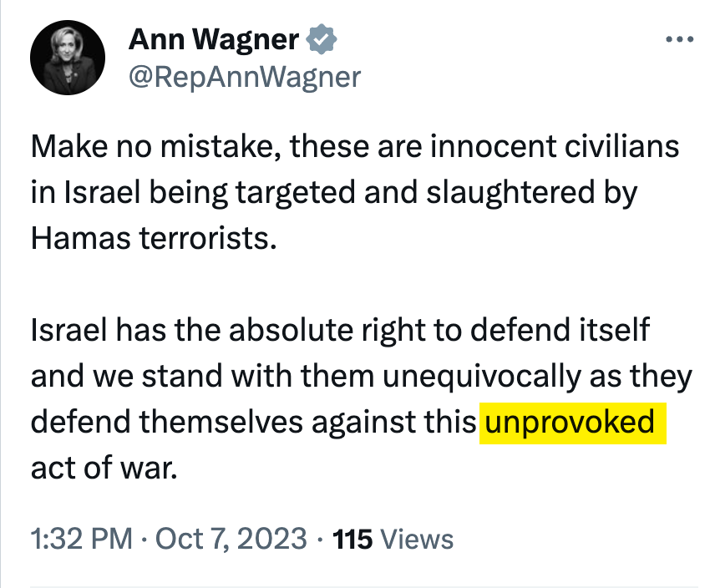Image resolution: width=715 pixels, height=588 pixels.
Task: Click the 1:32 PM timestamp
Action: tap(81, 539)
